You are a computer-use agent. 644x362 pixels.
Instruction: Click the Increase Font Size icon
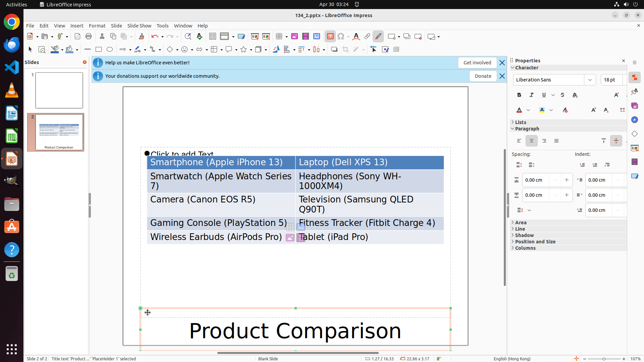[x=616, y=95]
